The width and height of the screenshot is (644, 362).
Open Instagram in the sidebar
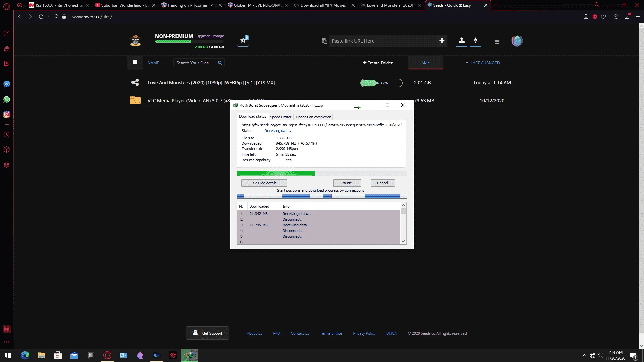click(x=7, y=114)
